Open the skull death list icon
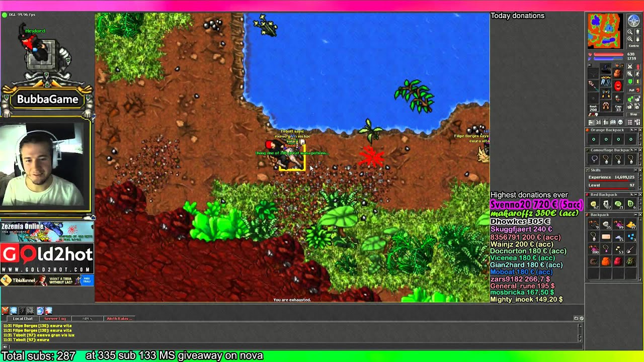Viewport: 644px width, 362px height. pyautogui.click(x=620, y=122)
